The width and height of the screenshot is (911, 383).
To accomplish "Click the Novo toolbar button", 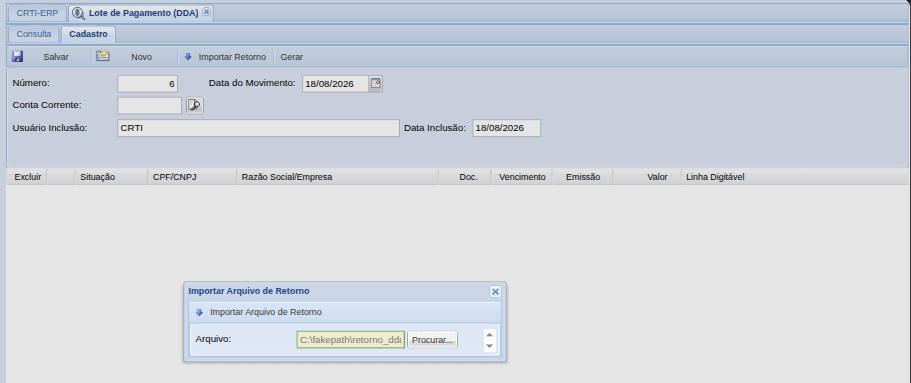I will point(141,57).
